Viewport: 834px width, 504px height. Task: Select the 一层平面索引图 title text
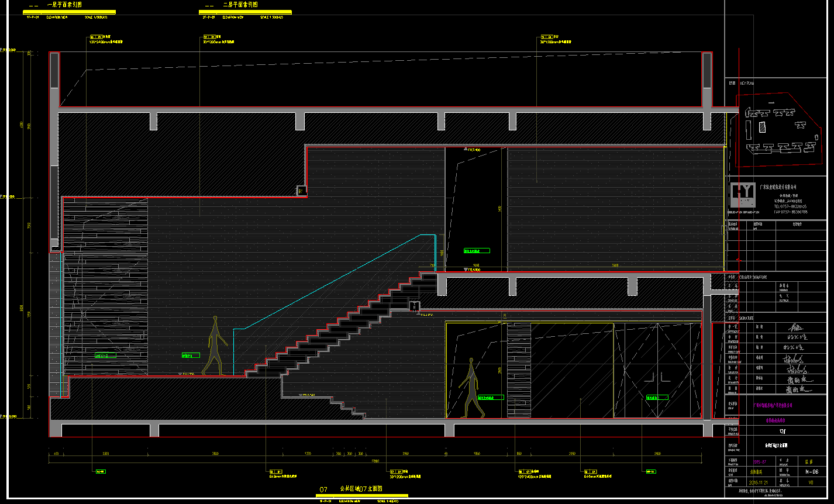(x=65, y=4)
